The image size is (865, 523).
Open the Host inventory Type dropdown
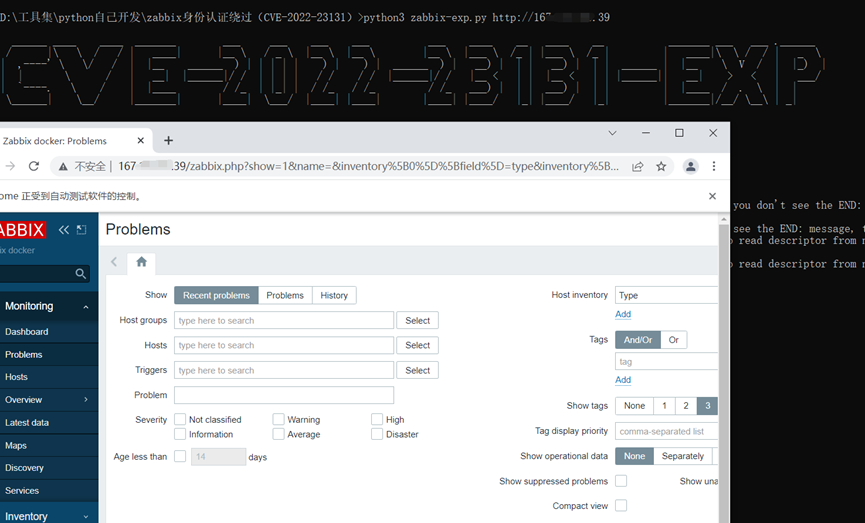tap(666, 295)
